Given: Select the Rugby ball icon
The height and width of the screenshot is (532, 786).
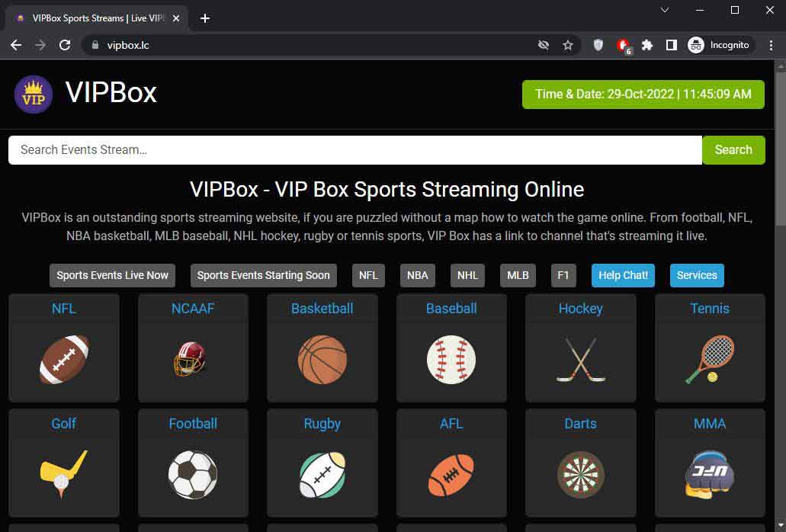Looking at the screenshot, I should (x=322, y=475).
